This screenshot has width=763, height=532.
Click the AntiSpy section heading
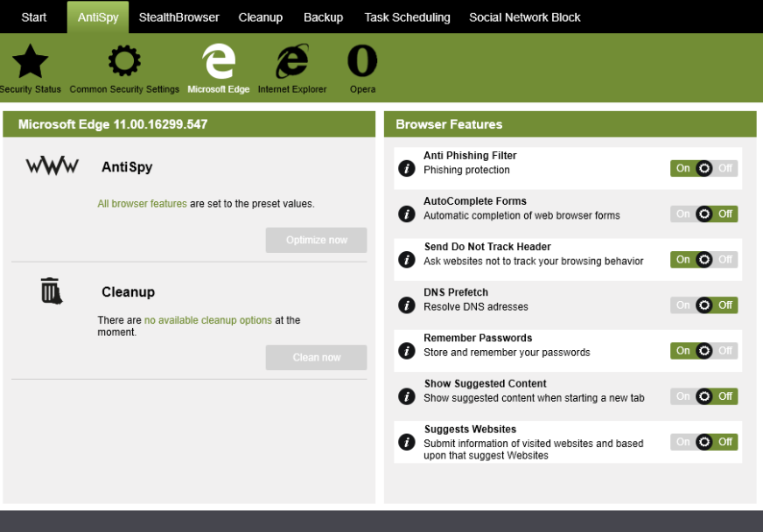pos(127,167)
